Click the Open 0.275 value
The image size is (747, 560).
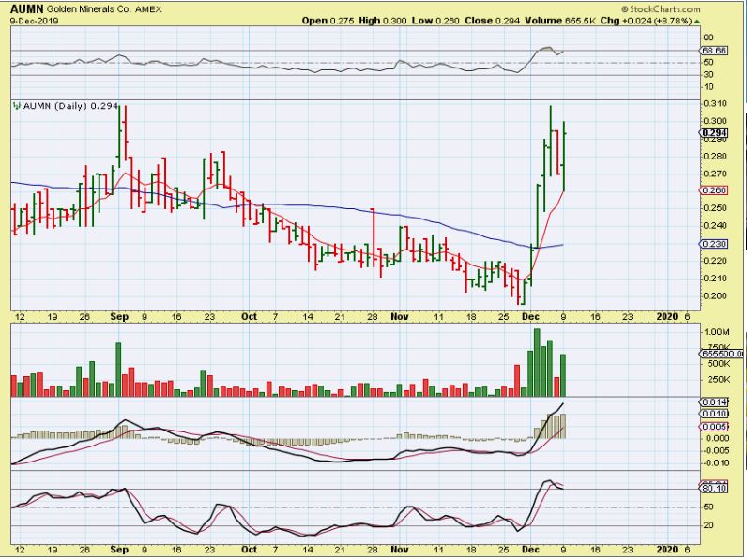(328, 21)
